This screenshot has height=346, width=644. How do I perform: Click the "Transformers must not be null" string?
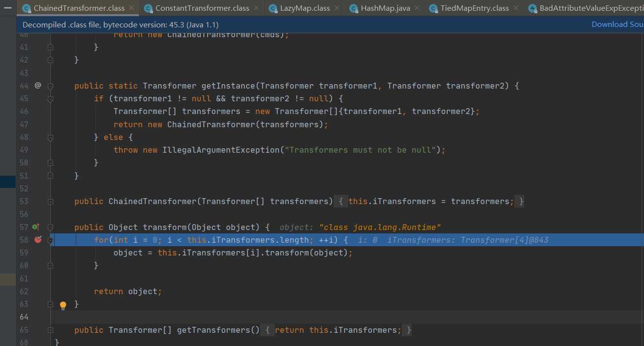pos(360,150)
